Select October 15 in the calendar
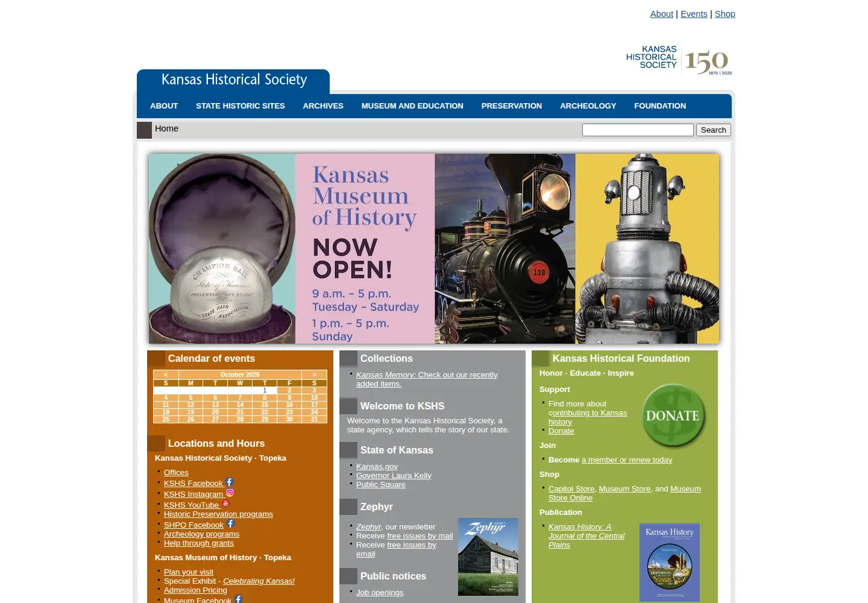868x603 pixels. pos(265,405)
